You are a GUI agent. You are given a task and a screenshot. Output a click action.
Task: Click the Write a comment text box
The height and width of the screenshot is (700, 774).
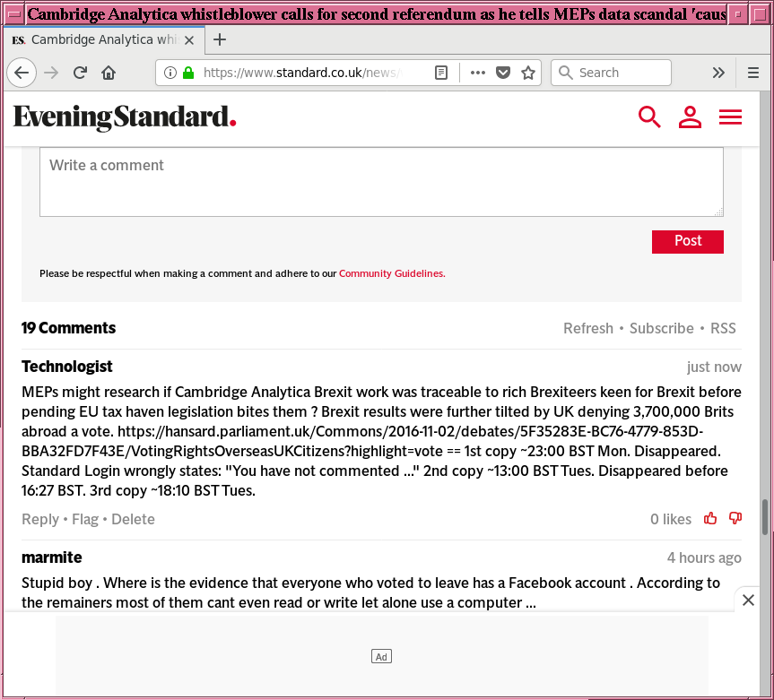pos(381,182)
